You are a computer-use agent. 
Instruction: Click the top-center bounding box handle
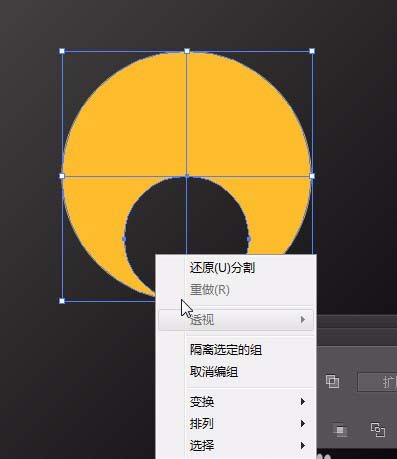187,51
